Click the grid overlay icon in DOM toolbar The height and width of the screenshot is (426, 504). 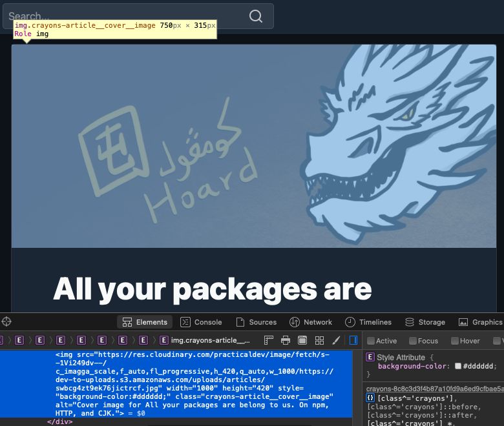click(x=319, y=340)
